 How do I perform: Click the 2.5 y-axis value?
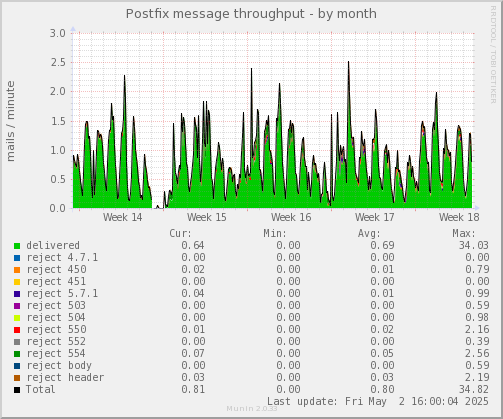click(58, 62)
